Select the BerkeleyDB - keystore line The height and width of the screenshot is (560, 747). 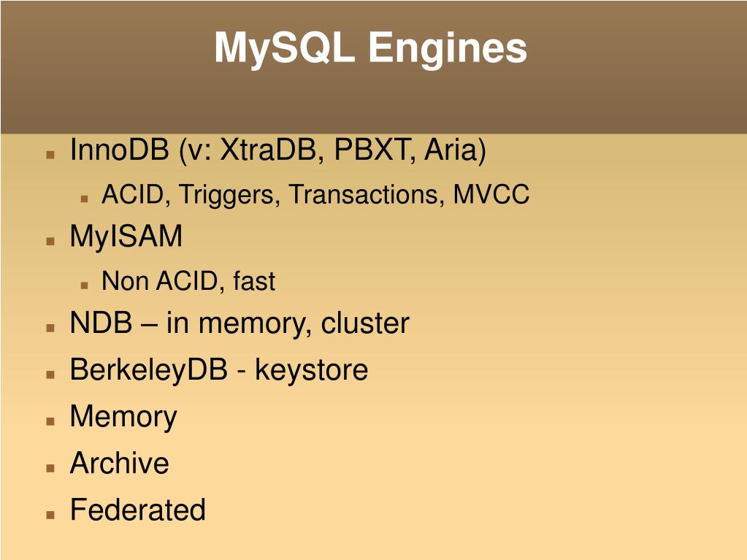[219, 370]
